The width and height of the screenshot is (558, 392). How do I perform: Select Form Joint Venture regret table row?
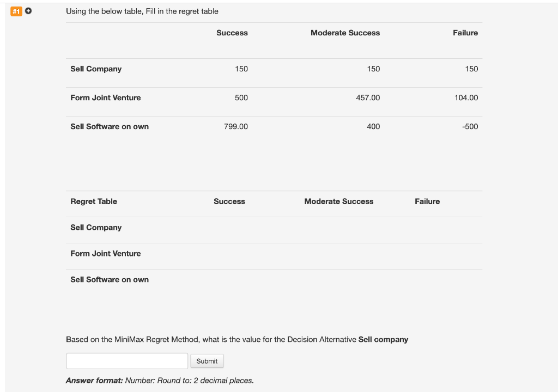106,254
